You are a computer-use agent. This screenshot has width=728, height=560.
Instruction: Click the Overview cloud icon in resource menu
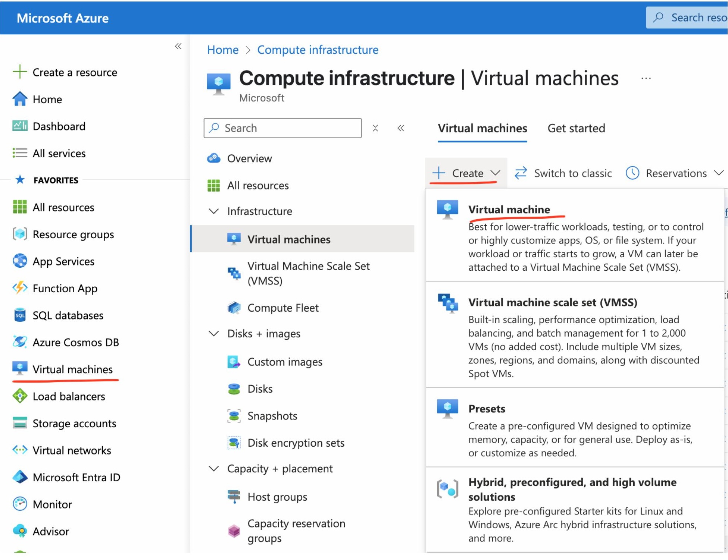click(x=213, y=158)
